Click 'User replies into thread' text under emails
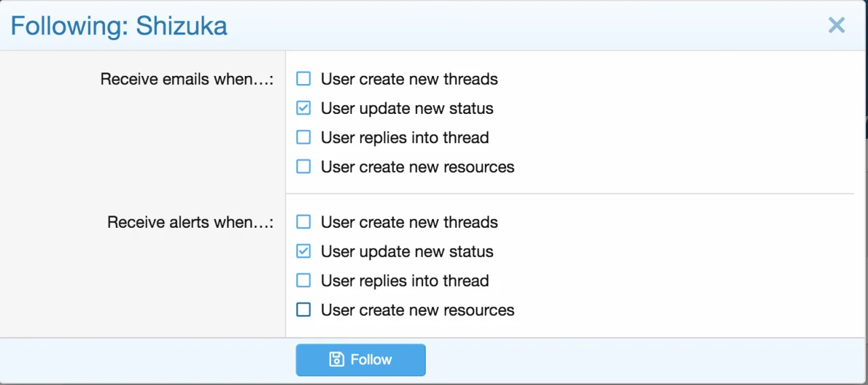 pos(405,138)
